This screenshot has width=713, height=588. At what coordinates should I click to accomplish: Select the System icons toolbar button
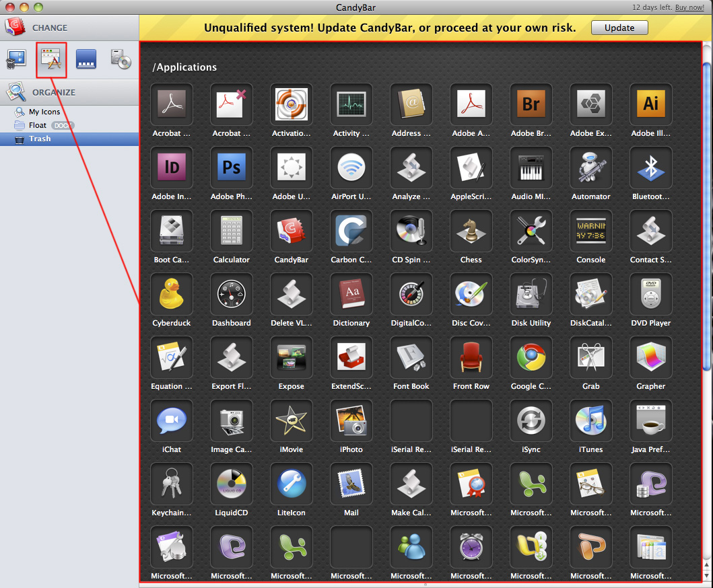coord(16,59)
